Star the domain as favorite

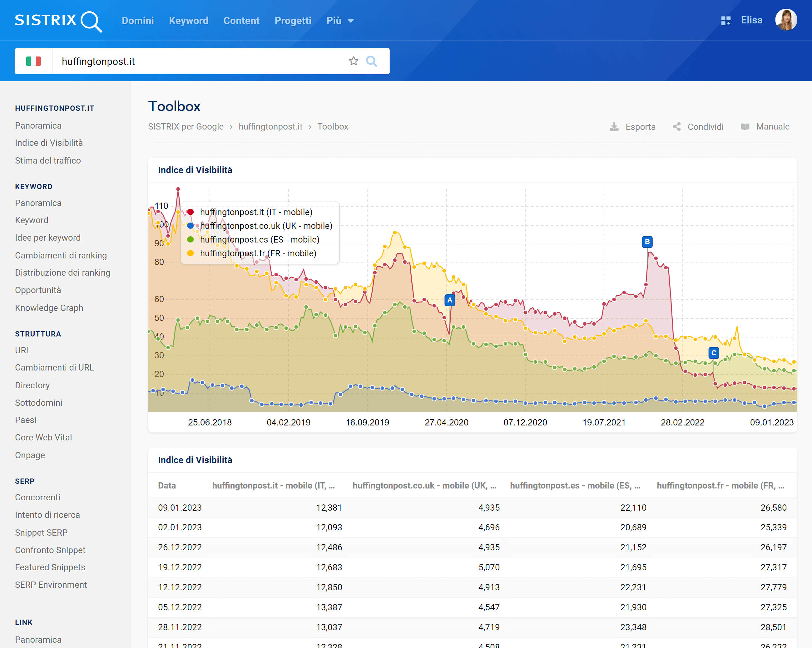(353, 61)
